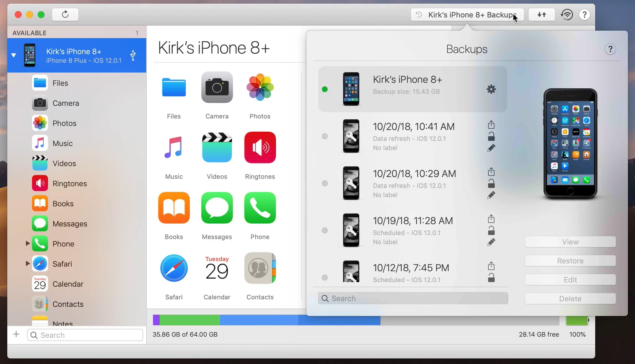Open the help button in the toolbar
This screenshot has width=635, height=364.
coord(584,15)
